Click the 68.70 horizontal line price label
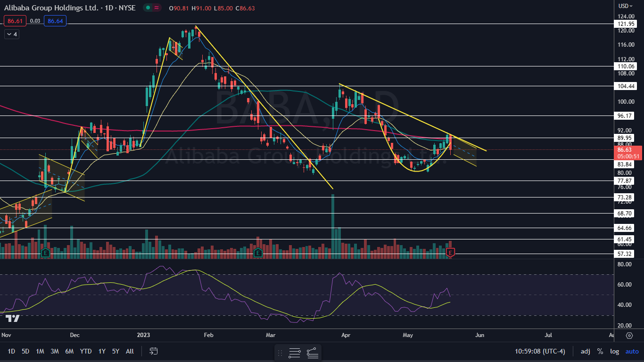 [624, 214]
